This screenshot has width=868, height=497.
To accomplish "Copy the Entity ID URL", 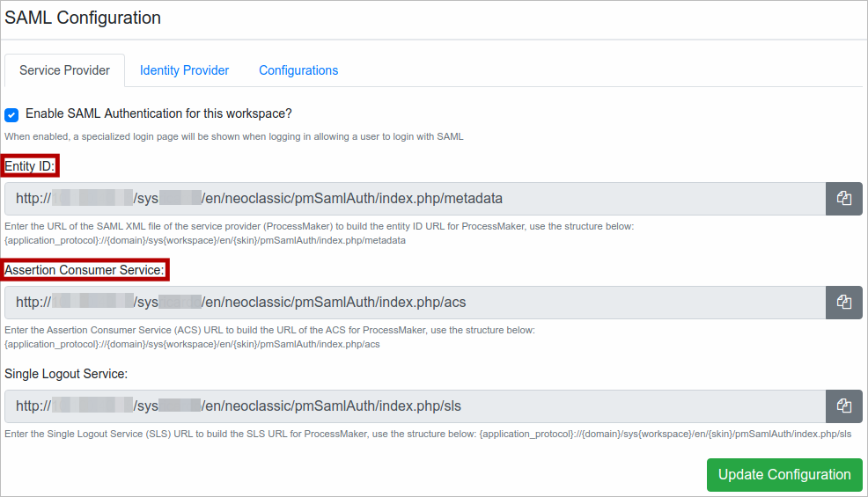I will click(843, 199).
